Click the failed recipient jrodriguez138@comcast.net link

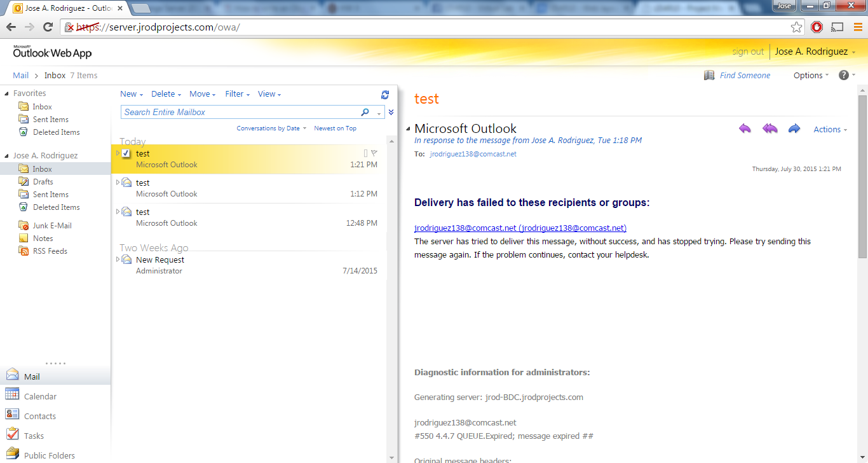pyautogui.click(x=520, y=228)
